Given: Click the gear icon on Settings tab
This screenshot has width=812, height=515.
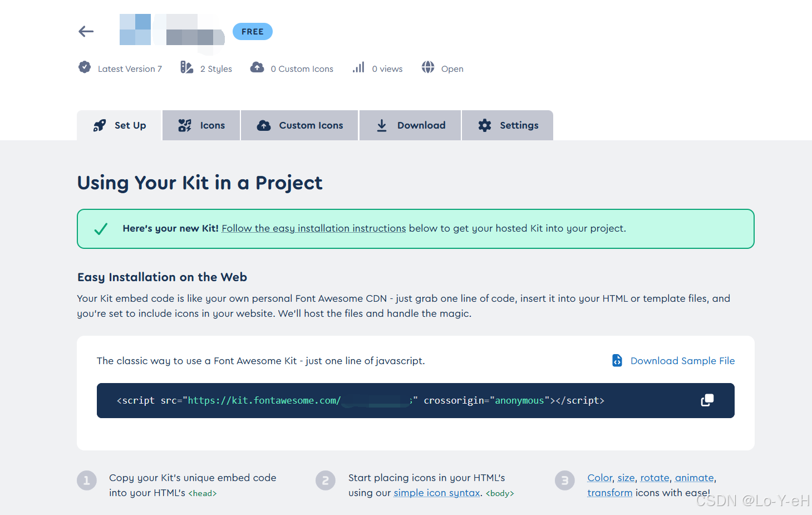Looking at the screenshot, I should tap(485, 125).
